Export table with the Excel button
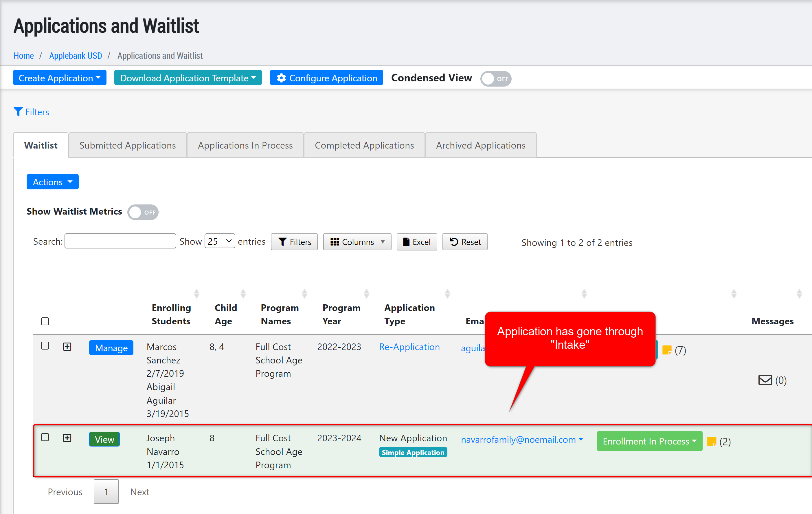Screen dimensions: 812x514 pyautogui.click(x=416, y=242)
